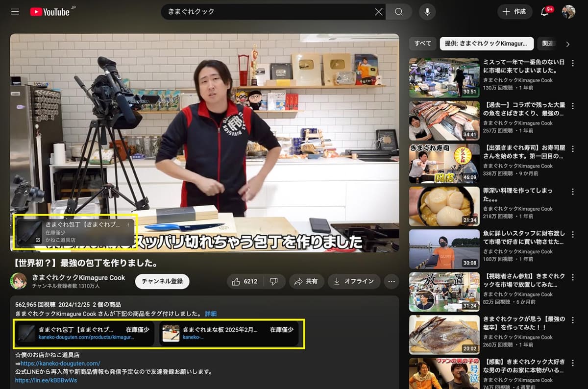Play thumbnail with 31:24 duration

tap(444, 292)
